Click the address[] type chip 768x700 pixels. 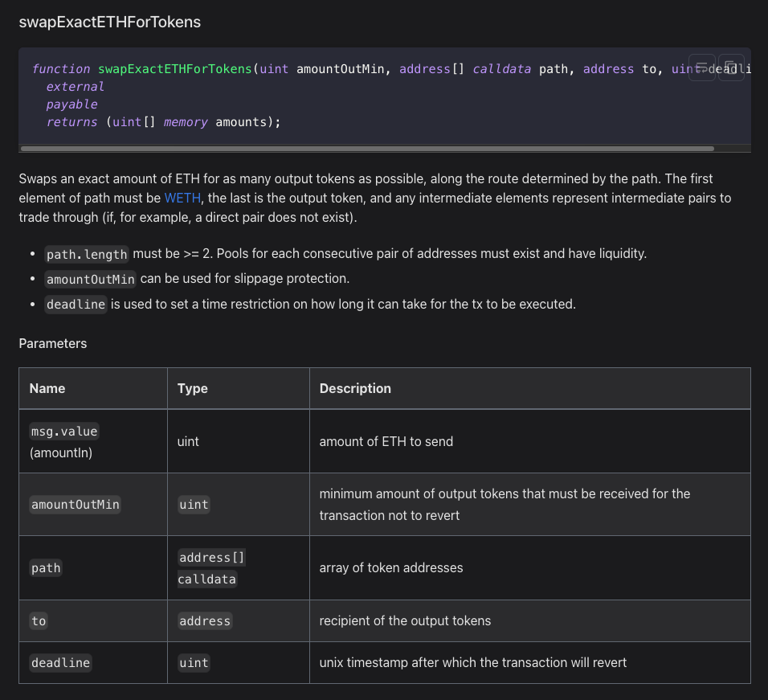click(211, 557)
